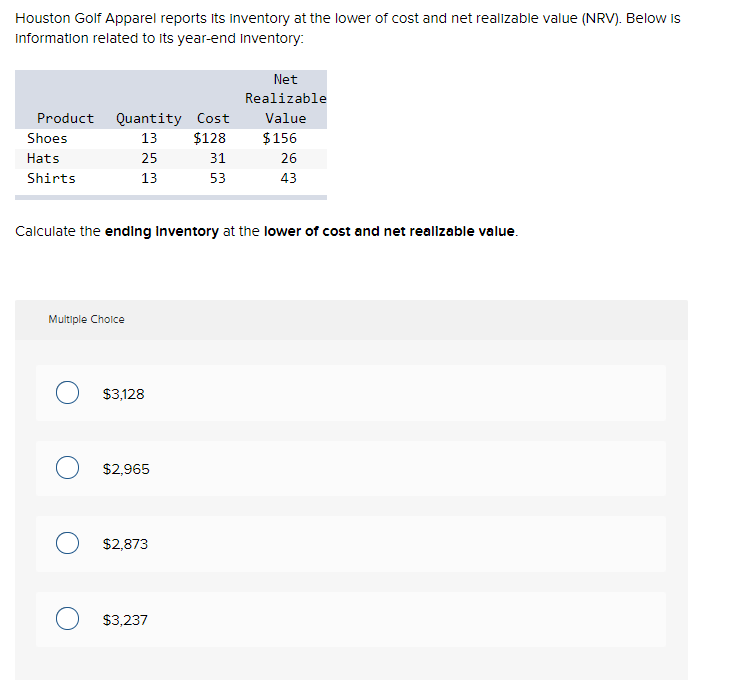Screen dimensions: 756x680
Task: Click the Multiple Choice heading
Action: (86, 319)
